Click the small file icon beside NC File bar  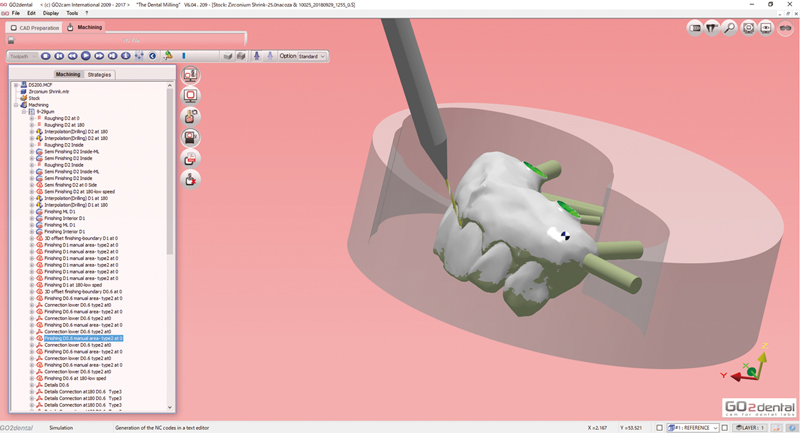(11, 40)
